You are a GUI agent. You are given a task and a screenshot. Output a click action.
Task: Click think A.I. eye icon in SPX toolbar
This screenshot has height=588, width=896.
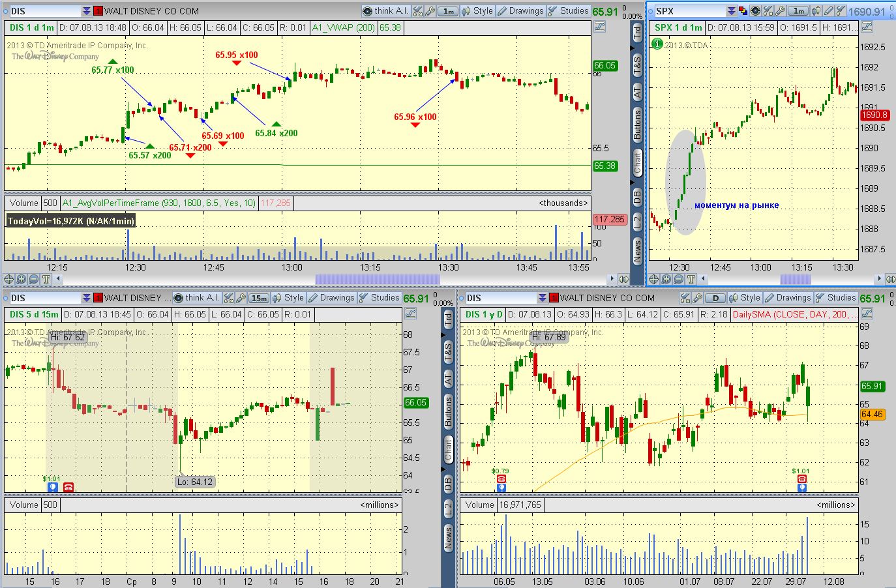coord(755,11)
